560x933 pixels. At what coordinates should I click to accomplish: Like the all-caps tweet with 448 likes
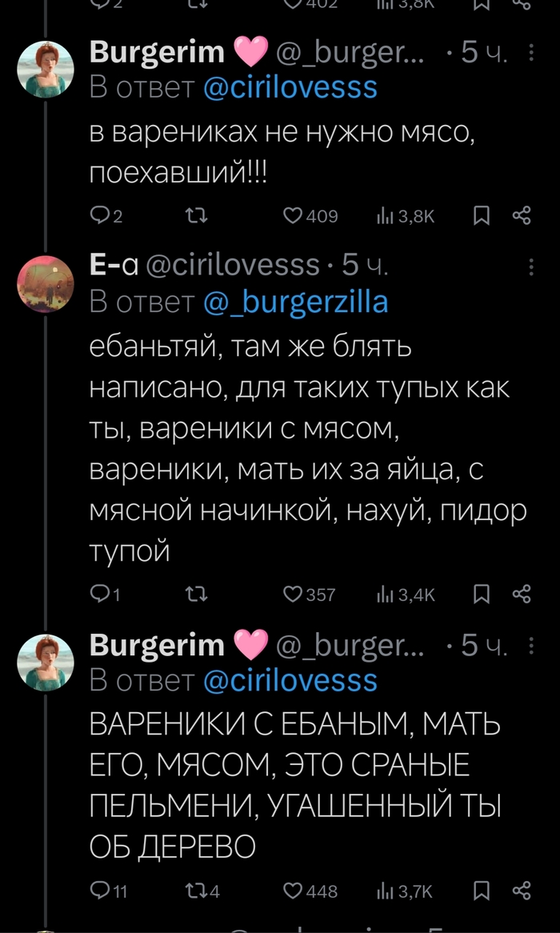(295, 891)
